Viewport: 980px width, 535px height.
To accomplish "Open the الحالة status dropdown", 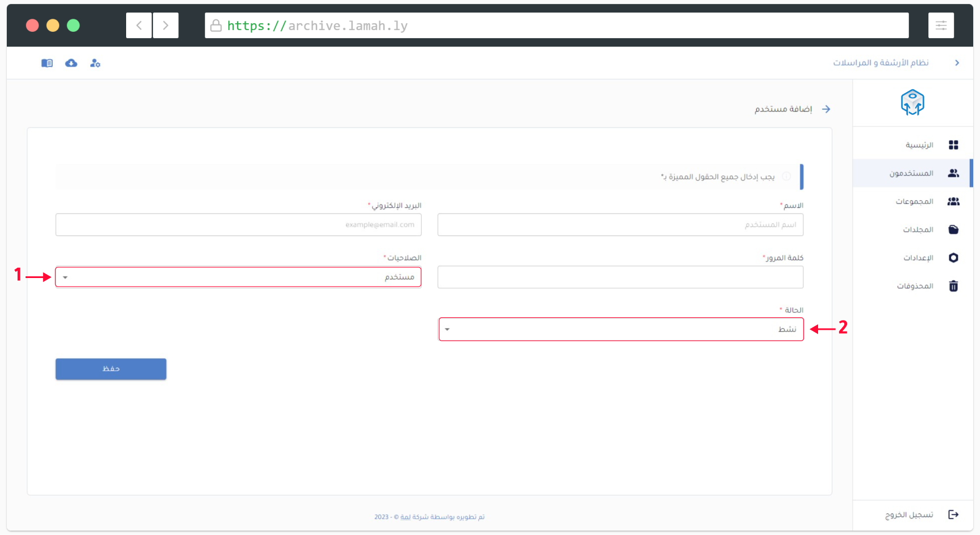I will 621,329.
